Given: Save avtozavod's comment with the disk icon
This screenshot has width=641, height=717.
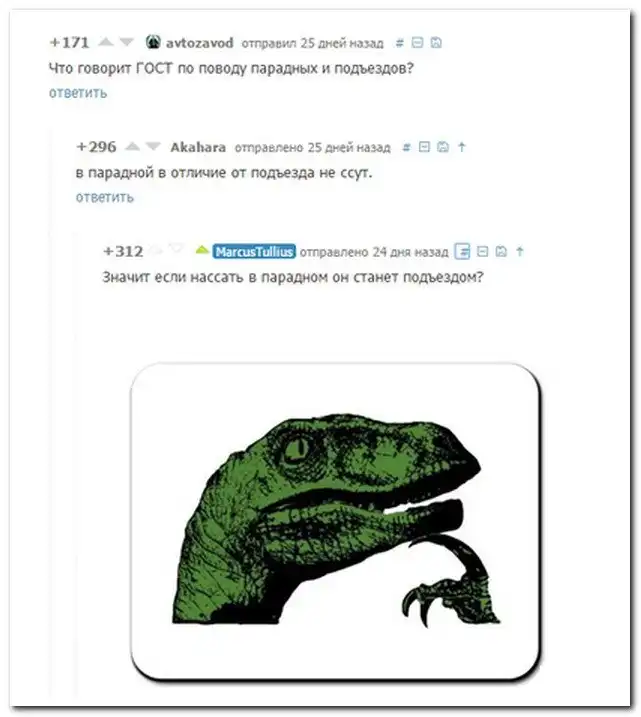Looking at the screenshot, I should click(436, 43).
